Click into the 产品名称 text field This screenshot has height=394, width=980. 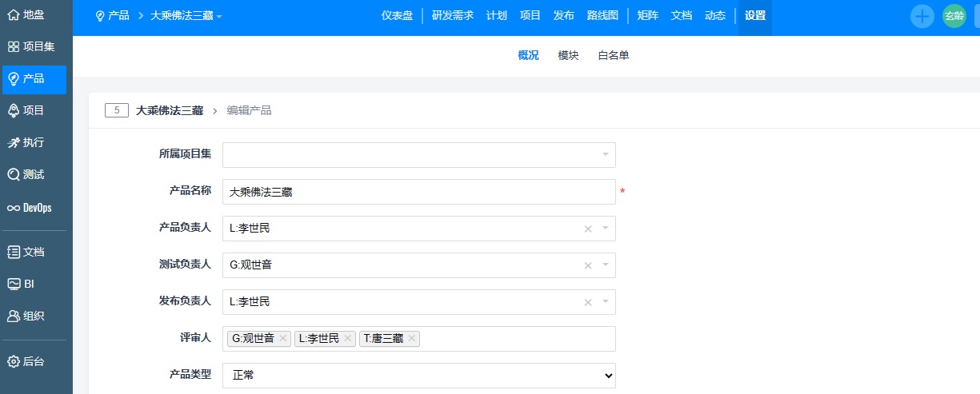[x=419, y=192]
